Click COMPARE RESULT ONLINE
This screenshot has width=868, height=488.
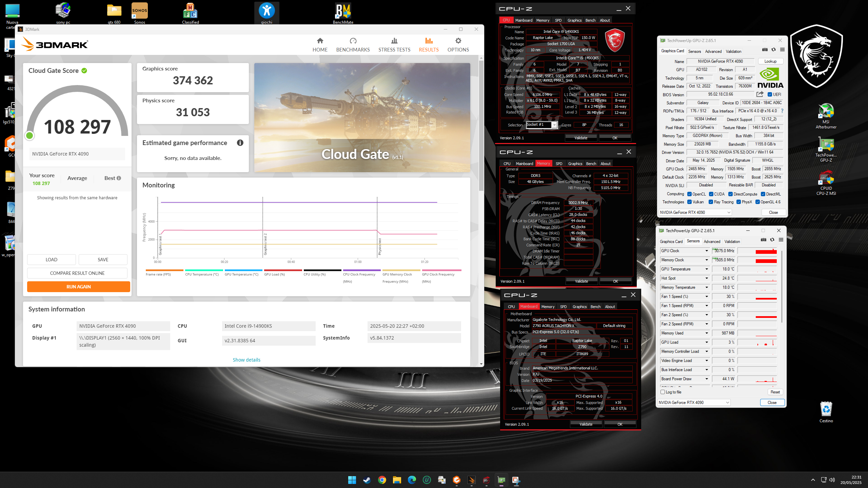point(77,273)
